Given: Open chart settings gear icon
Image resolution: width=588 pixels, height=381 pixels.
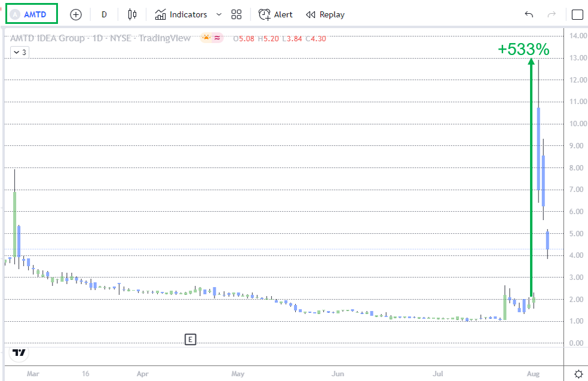Looking at the screenshot, I should point(578,374).
